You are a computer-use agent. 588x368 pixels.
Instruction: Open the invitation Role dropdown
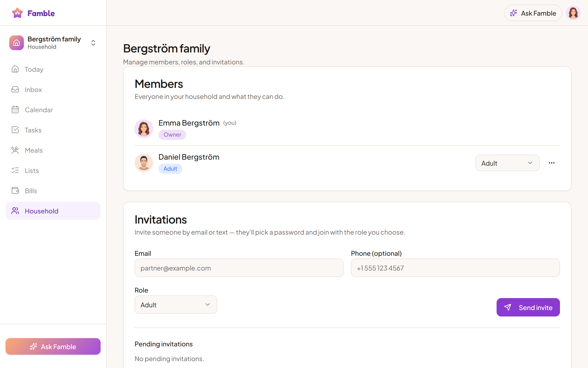[176, 305]
